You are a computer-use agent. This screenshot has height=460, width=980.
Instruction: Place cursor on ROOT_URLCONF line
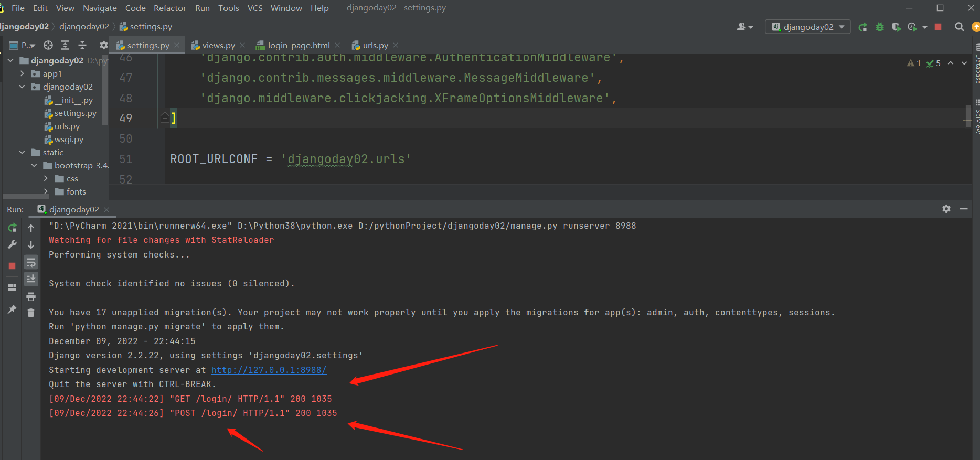click(x=291, y=159)
